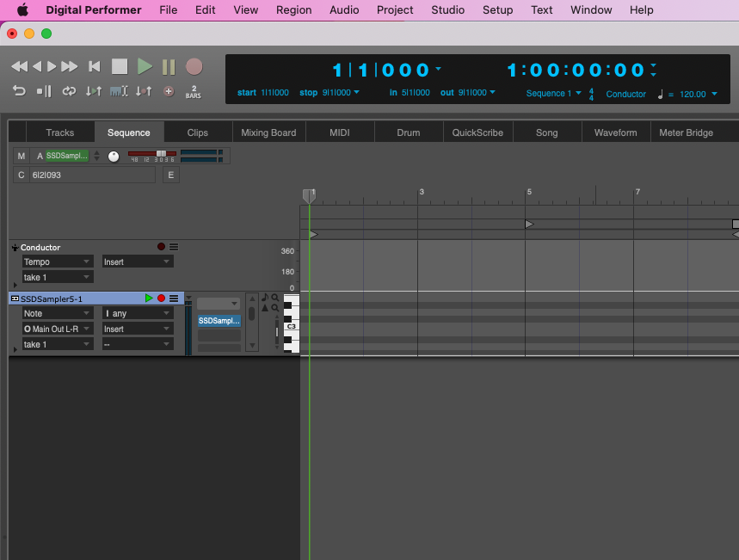Click the slow rewind button
The image size is (739, 560).
tap(37, 66)
